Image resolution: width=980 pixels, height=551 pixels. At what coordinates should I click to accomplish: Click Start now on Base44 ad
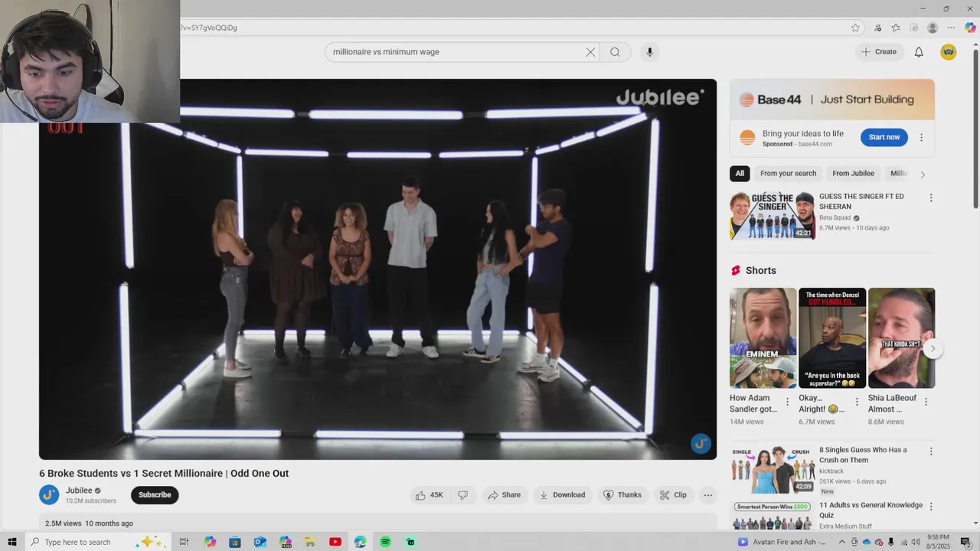[884, 137]
